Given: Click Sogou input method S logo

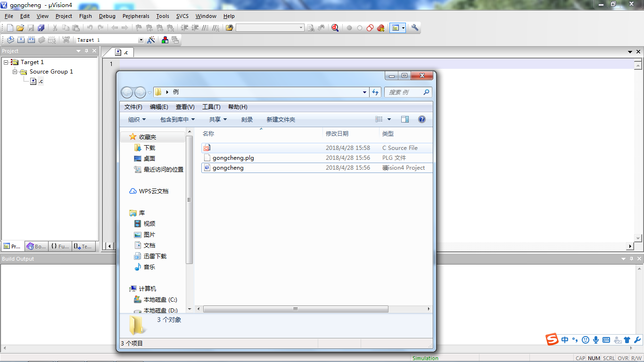Looking at the screenshot, I should pos(552,339).
